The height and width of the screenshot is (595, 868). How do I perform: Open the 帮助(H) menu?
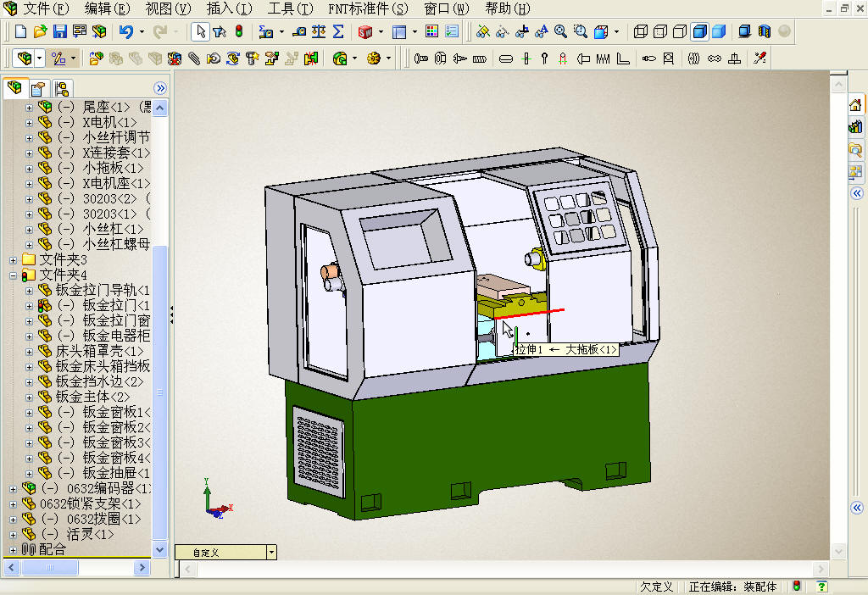point(507,8)
